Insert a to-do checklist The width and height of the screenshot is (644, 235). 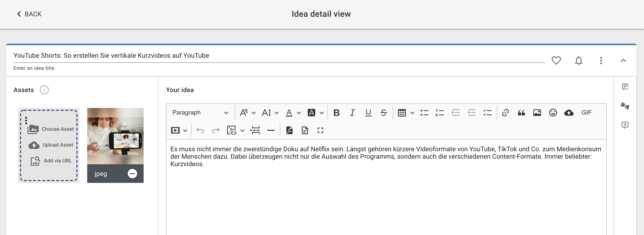coord(487,113)
